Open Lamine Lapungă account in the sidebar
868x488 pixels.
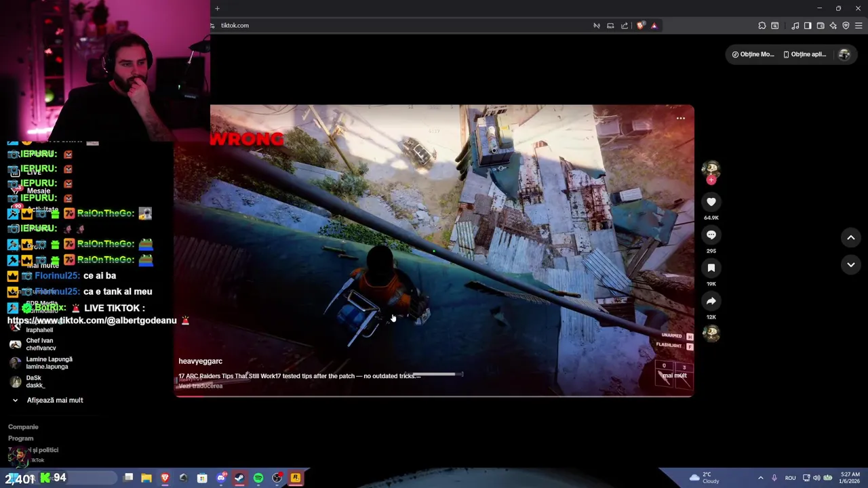click(42, 363)
